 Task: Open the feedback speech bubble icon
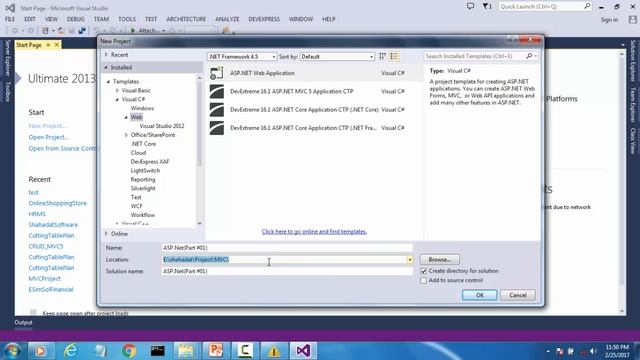[x=470, y=6]
